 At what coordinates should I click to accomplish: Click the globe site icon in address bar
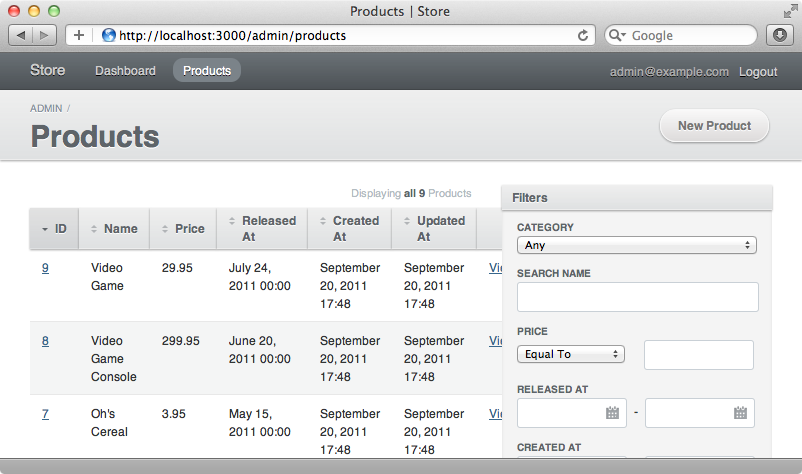108,35
